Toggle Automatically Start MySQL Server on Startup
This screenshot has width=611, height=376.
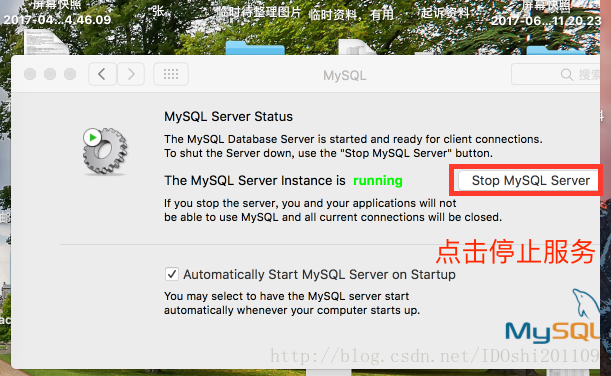[x=172, y=274]
